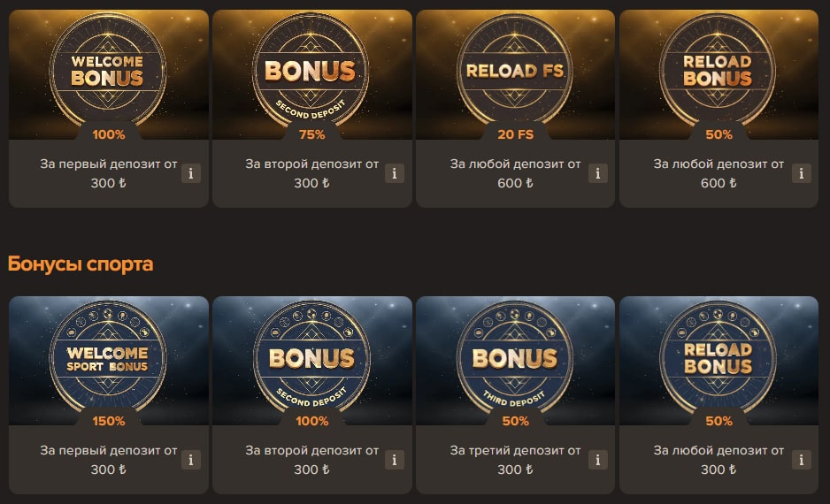The height and width of the screenshot is (504, 830).
Task: Click 'За третий депозит от 300 ₺' text
Action: pyautogui.click(x=515, y=460)
